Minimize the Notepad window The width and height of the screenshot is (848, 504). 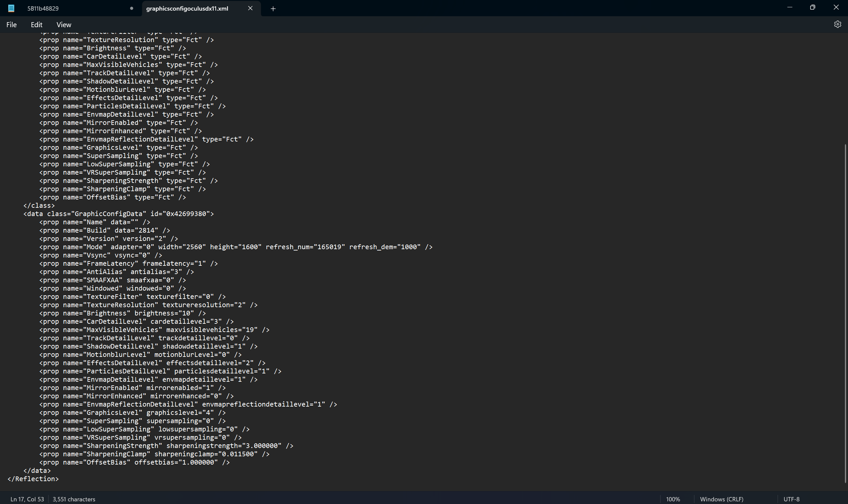tap(790, 8)
